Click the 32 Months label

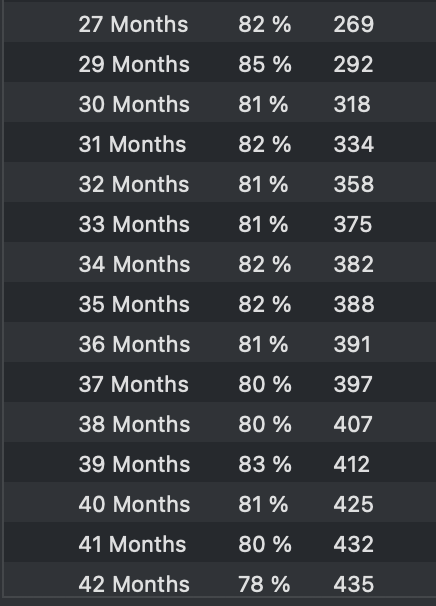tap(134, 184)
